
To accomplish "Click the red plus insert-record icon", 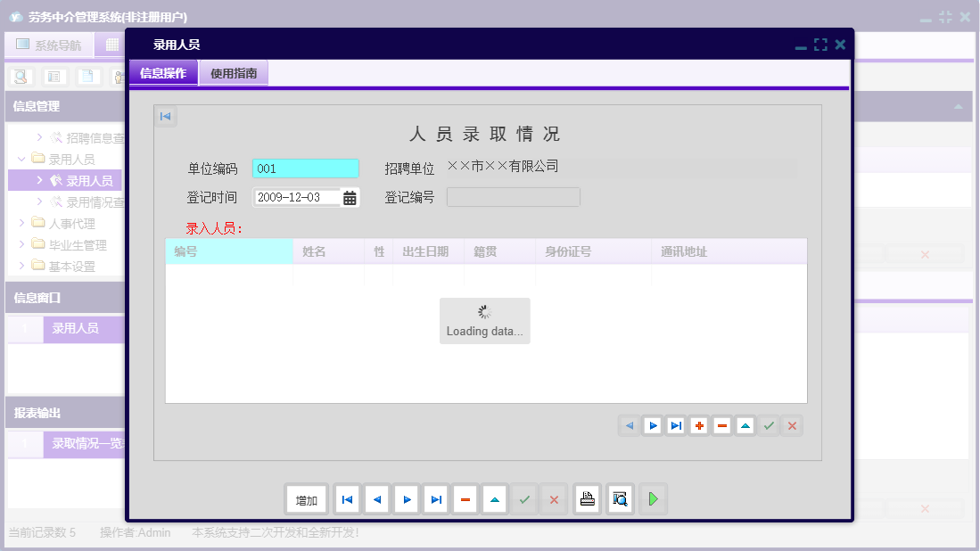I will 699,425.
